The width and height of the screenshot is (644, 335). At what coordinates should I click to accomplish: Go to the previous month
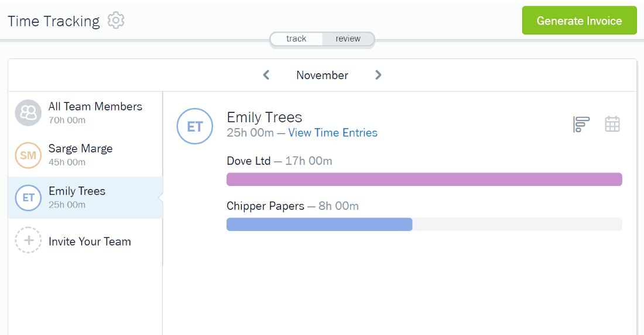tap(266, 75)
